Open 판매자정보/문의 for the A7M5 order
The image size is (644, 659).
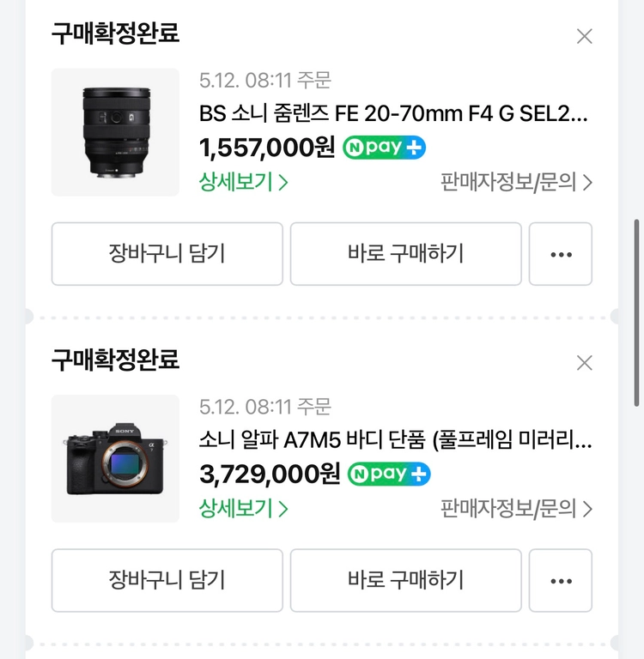[516, 509]
